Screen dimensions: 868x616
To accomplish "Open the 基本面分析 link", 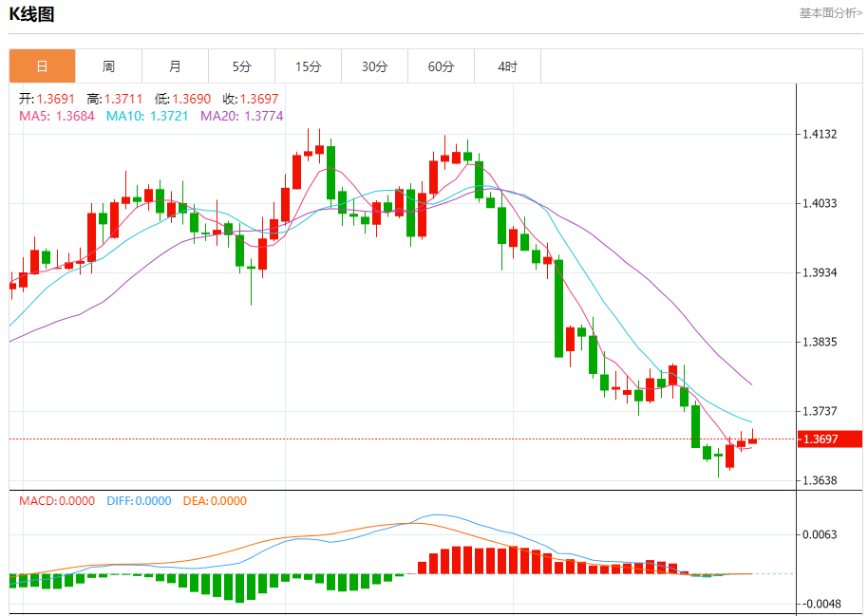I will click(x=830, y=13).
